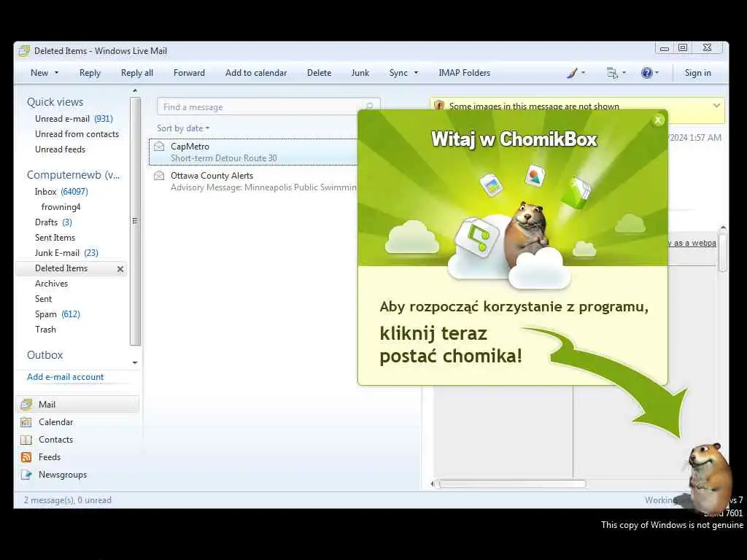Click Junk in the toolbar
Viewport: 747px width, 560px height.
tap(360, 73)
